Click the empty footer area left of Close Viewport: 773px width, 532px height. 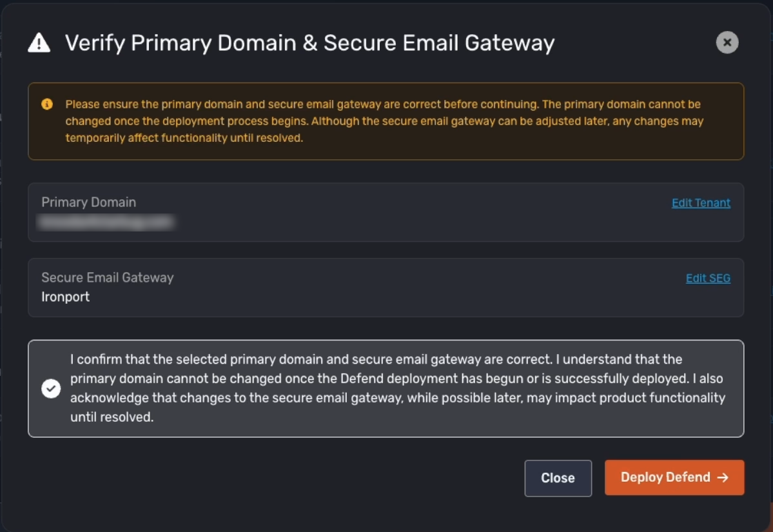tap(271, 478)
